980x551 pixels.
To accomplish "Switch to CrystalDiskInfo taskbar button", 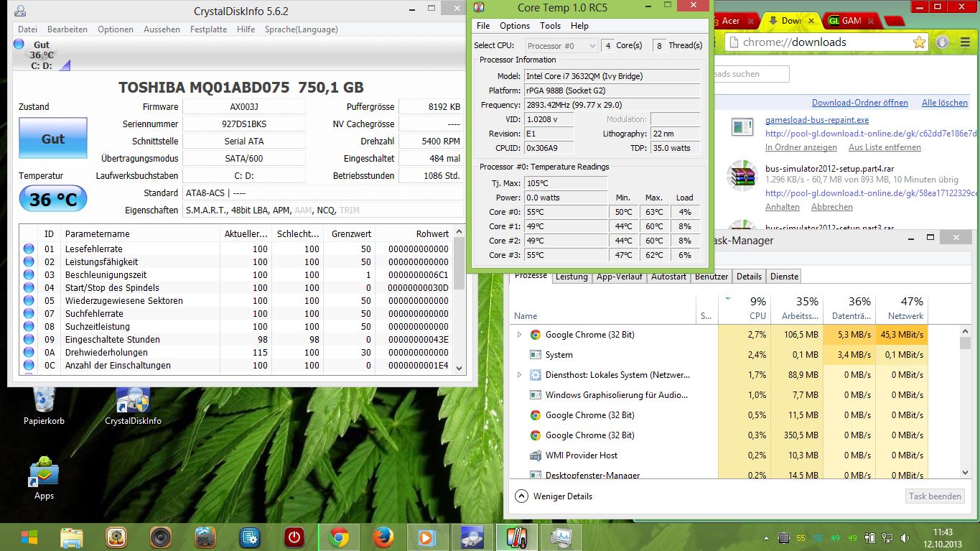I will pyautogui.click(x=471, y=537).
